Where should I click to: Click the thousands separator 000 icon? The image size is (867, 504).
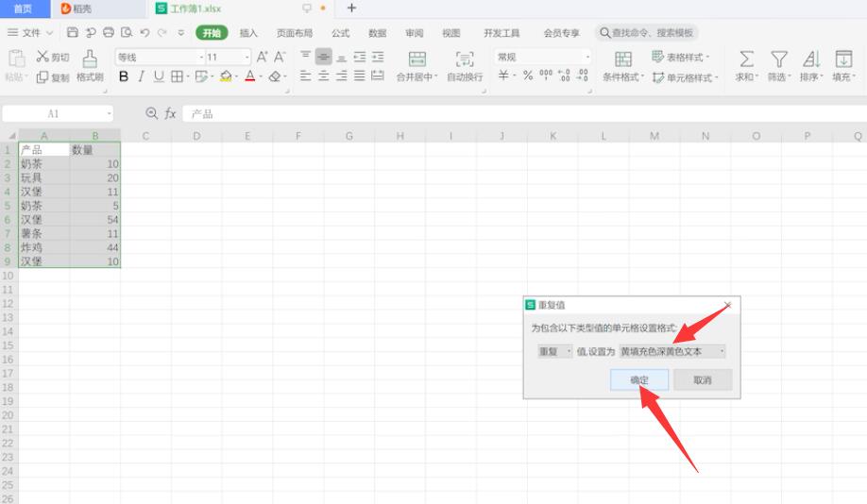[546, 76]
